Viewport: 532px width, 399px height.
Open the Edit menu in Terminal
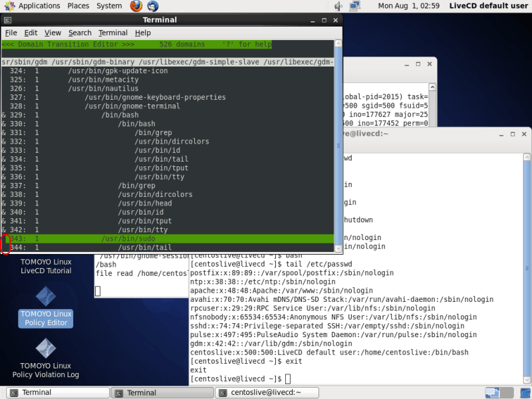coord(31,33)
